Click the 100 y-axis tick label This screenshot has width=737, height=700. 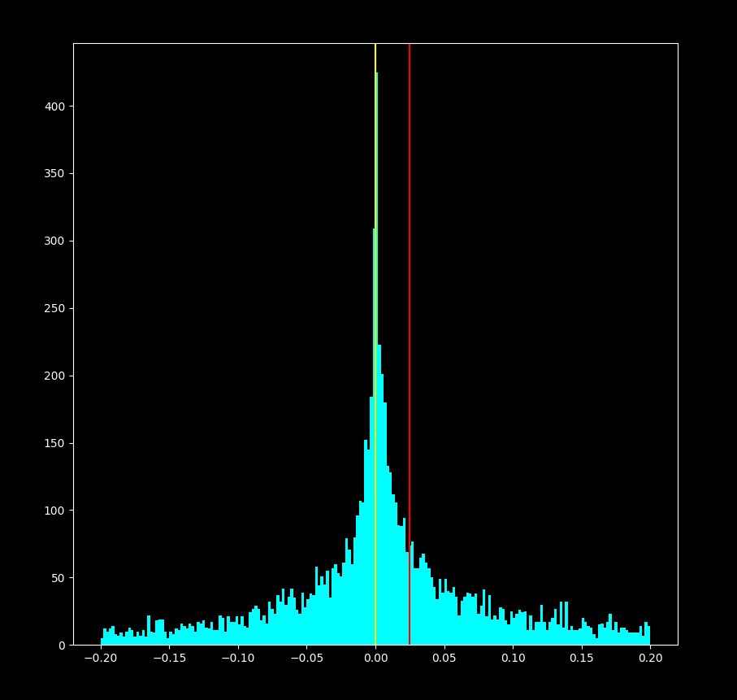(x=56, y=511)
